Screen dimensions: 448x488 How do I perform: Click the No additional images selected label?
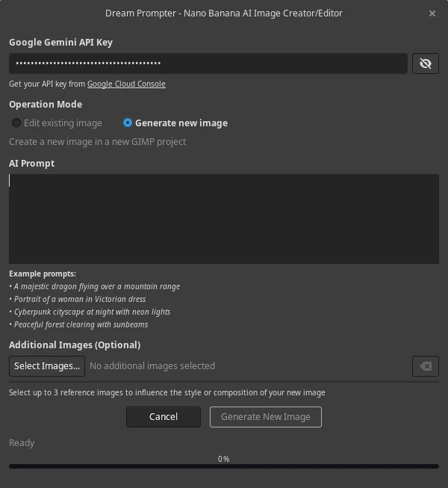point(152,366)
